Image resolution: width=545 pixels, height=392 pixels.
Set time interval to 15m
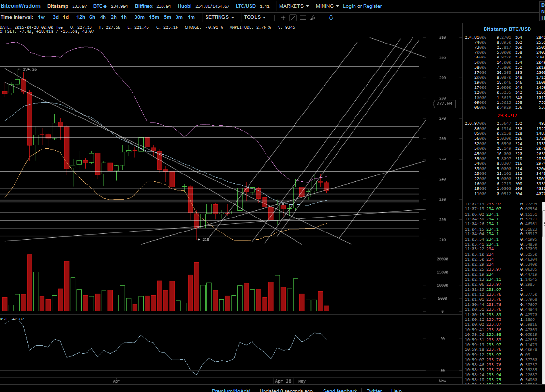[x=154, y=17]
